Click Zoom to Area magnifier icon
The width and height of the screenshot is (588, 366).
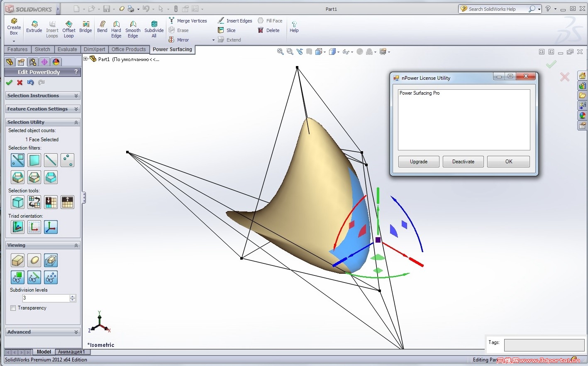click(290, 52)
